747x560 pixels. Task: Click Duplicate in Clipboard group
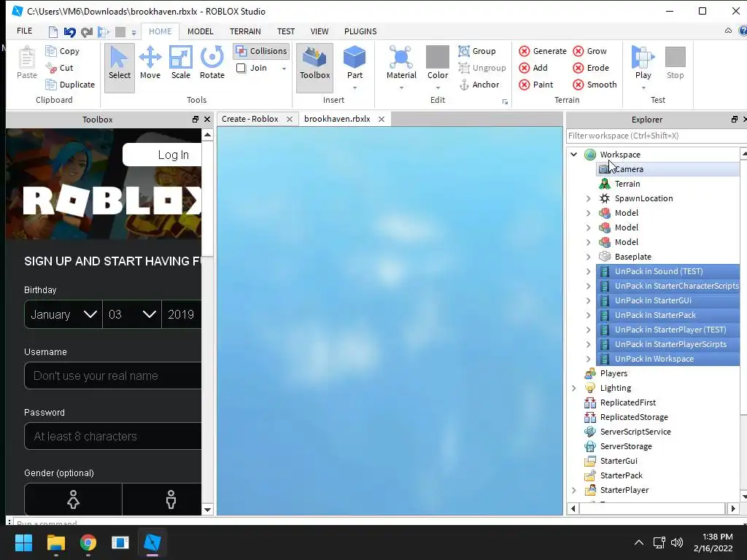click(70, 85)
